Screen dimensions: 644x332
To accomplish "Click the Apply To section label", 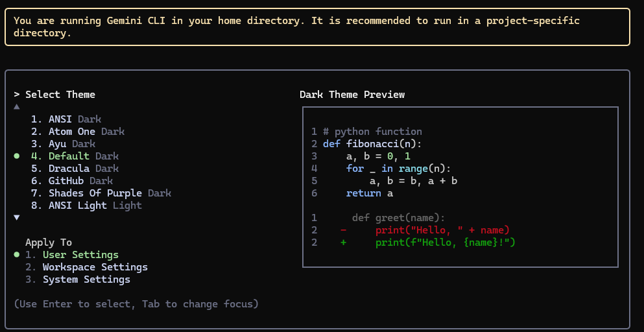I will pyautogui.click(x=49, y=243).
